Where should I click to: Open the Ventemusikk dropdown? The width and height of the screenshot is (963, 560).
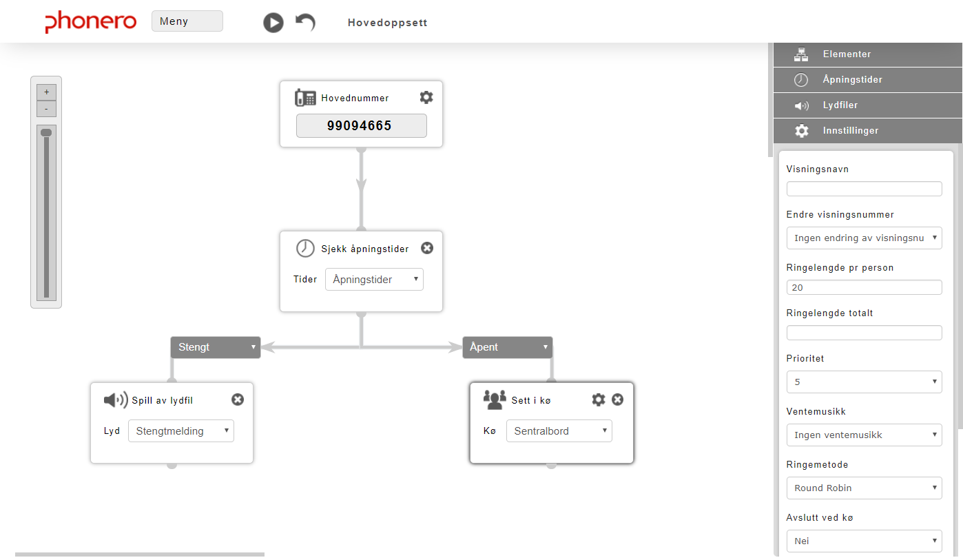864,435
